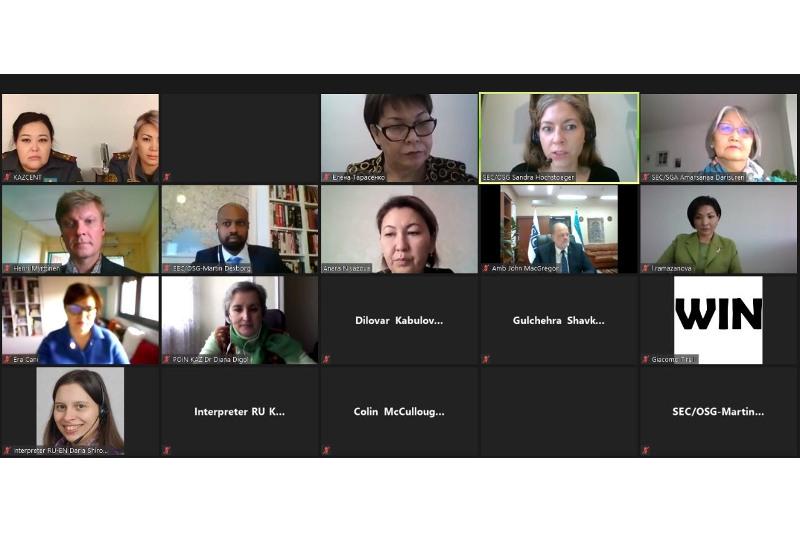Viewport: 800px width, 533px height.
Task: Select Martin Desborg's video with bookshelf
Action: pyautogui.click(x=240, y=229)
